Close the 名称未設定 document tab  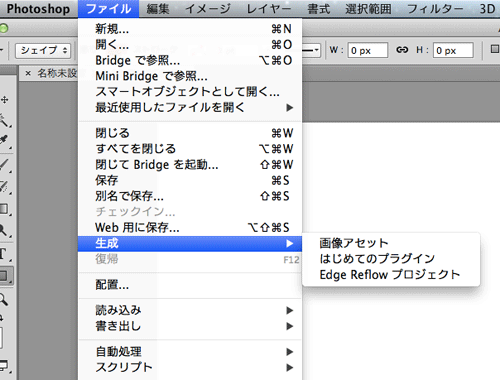tap(28, 73)
